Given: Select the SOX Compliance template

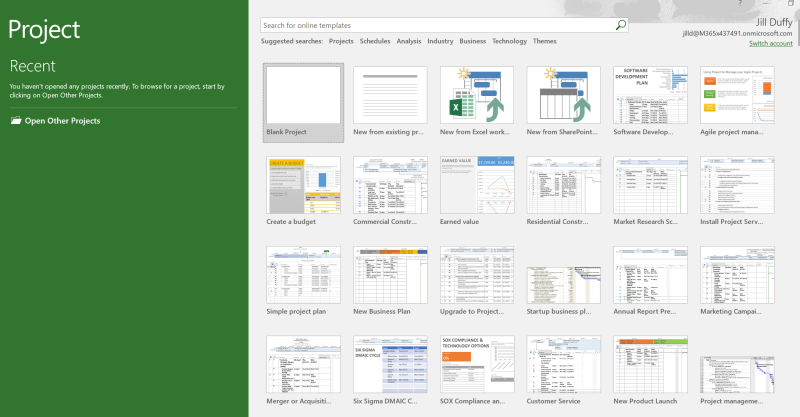Looking at the screenshot, I should (x=477, y=364).
